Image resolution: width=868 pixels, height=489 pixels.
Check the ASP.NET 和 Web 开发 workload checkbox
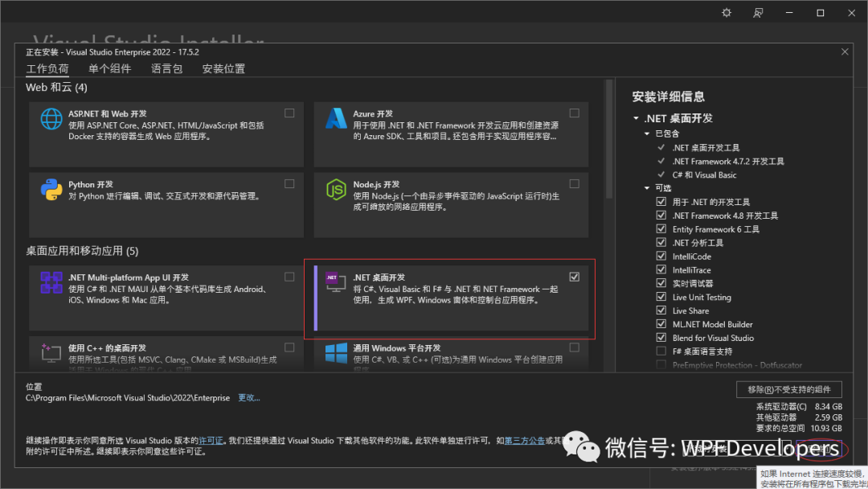pyautogui.click(x=289, y=113)
